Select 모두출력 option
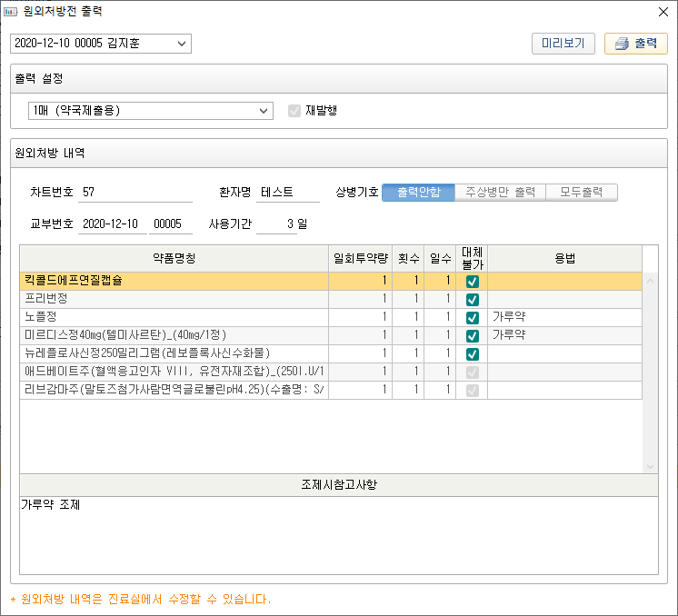Screen dimensions: 678x616 pos(583,192)
